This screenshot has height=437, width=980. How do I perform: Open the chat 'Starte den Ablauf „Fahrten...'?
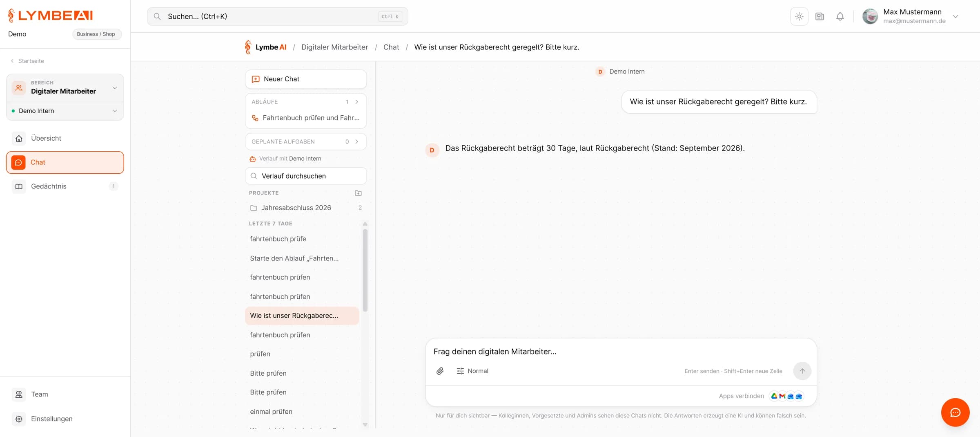302,258
